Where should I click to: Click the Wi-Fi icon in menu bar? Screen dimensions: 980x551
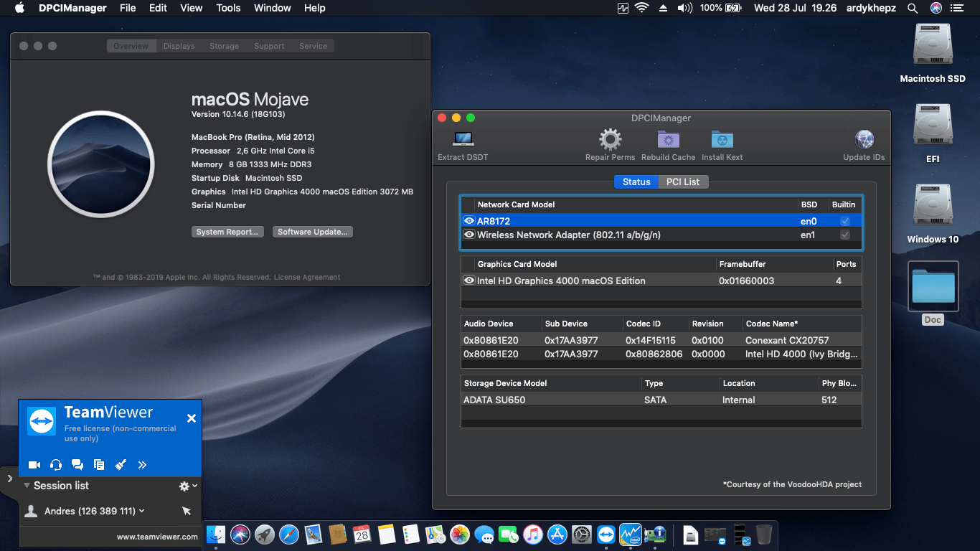coord(641,8)
